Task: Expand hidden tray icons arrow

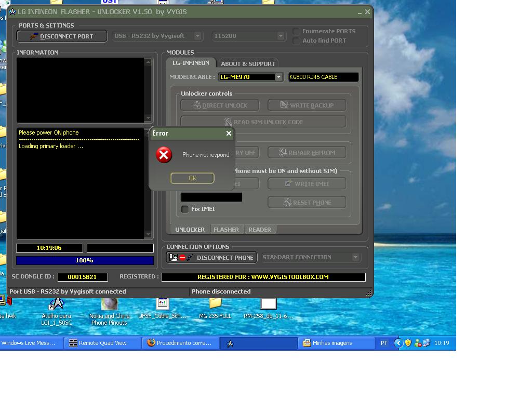Action: 398,343
